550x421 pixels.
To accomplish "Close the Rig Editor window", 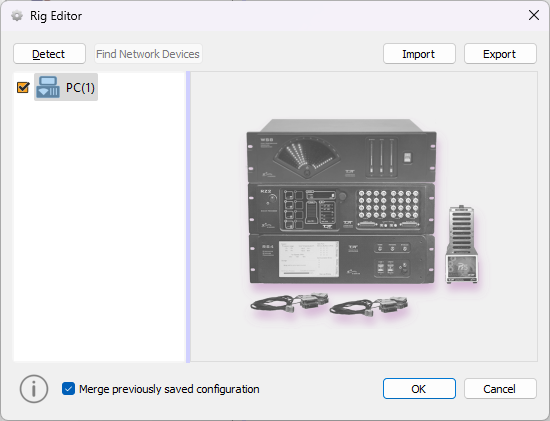I will click(534, 15).
